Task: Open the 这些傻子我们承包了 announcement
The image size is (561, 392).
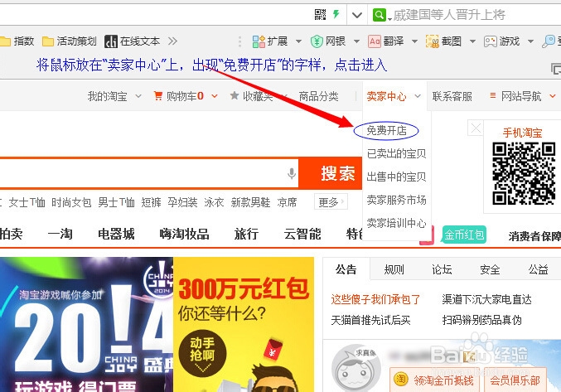Action: pyautogui.click(x=375, y=299)
